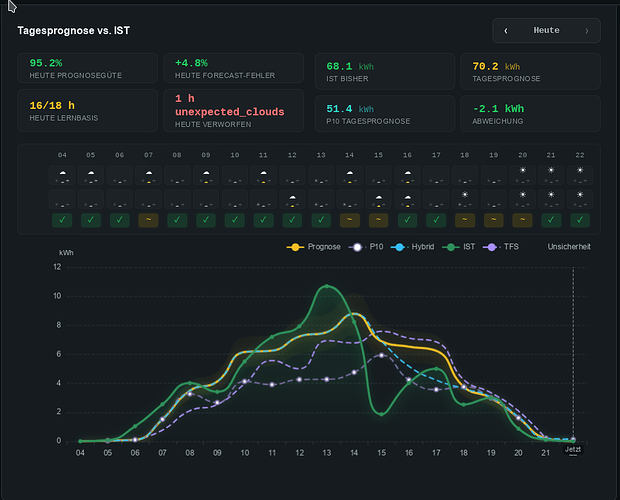
Task: Click the cloud icon at hour 12, lower weather row
Action: point(292,199)
